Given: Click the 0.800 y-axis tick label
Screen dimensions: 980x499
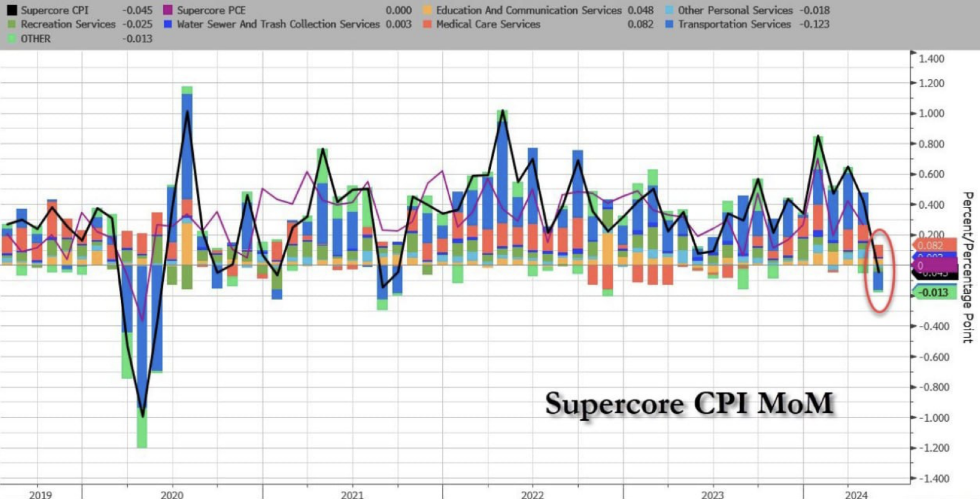Looking at the screenshot, I should 931,144.
